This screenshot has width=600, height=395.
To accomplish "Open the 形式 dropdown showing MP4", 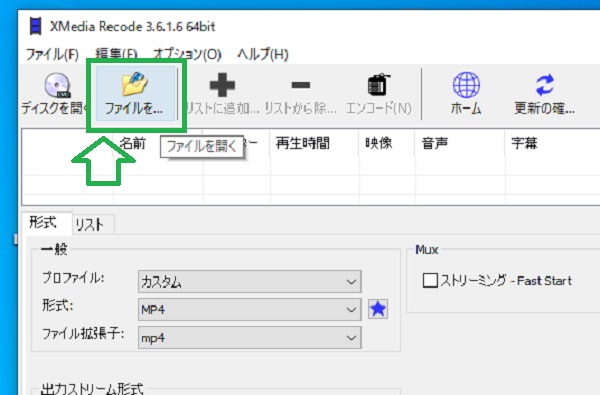I will click(249, 309).
